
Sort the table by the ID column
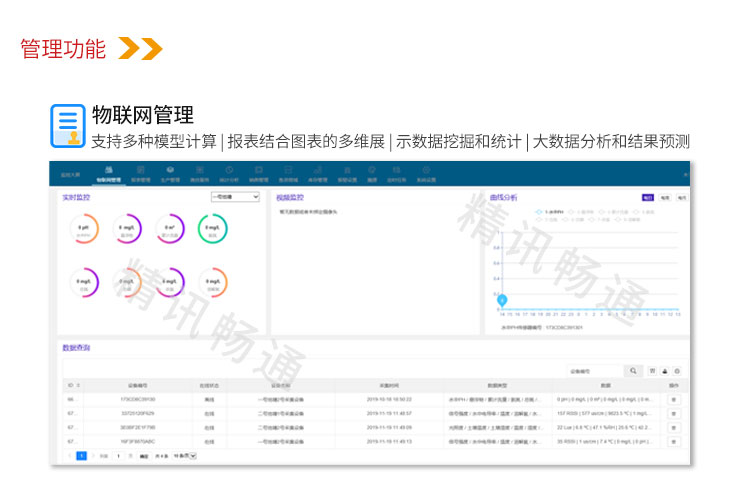coord(72,385)
